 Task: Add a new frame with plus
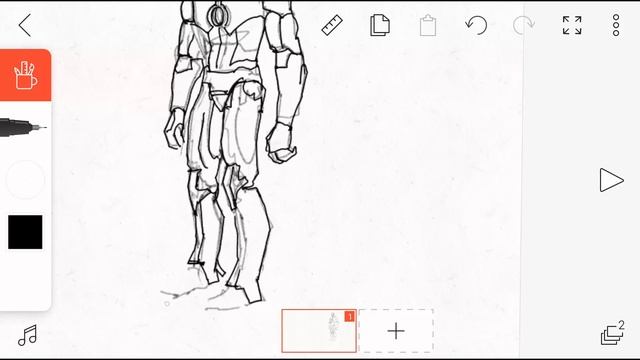tap(396, 331)
